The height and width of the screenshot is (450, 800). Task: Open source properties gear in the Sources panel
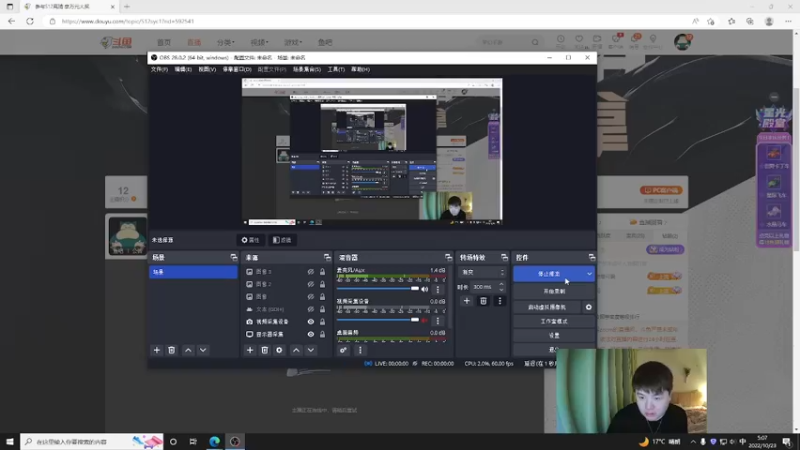pos(279,350)
